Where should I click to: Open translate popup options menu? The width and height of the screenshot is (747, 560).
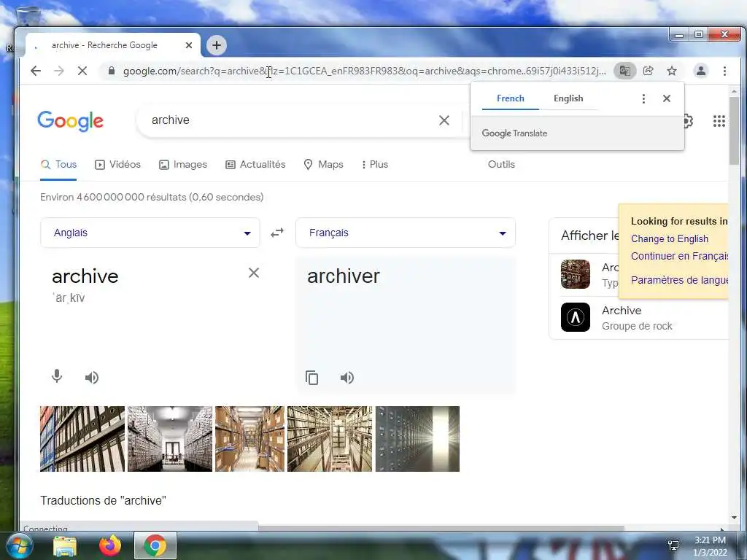coord(643,98)
